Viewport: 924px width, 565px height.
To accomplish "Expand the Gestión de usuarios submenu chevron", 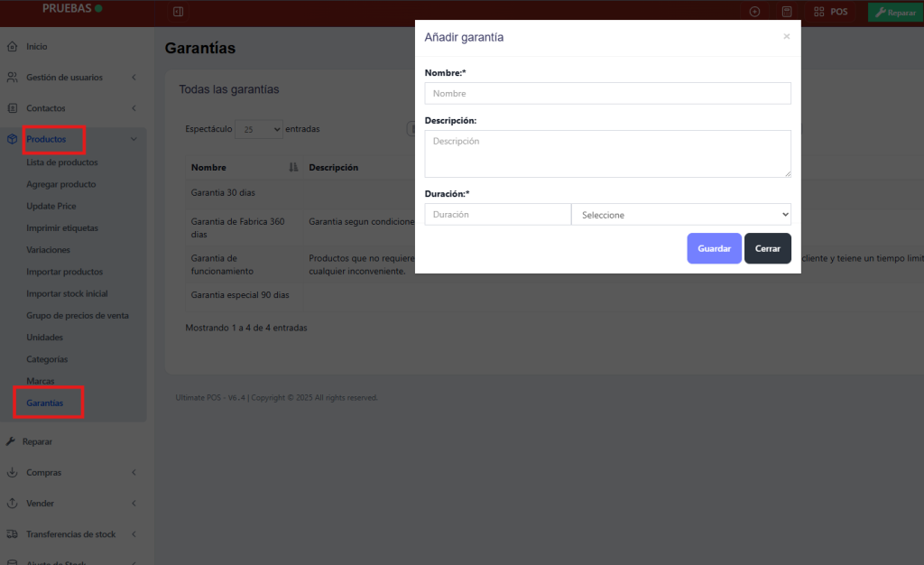I will (x=134, y=78).
